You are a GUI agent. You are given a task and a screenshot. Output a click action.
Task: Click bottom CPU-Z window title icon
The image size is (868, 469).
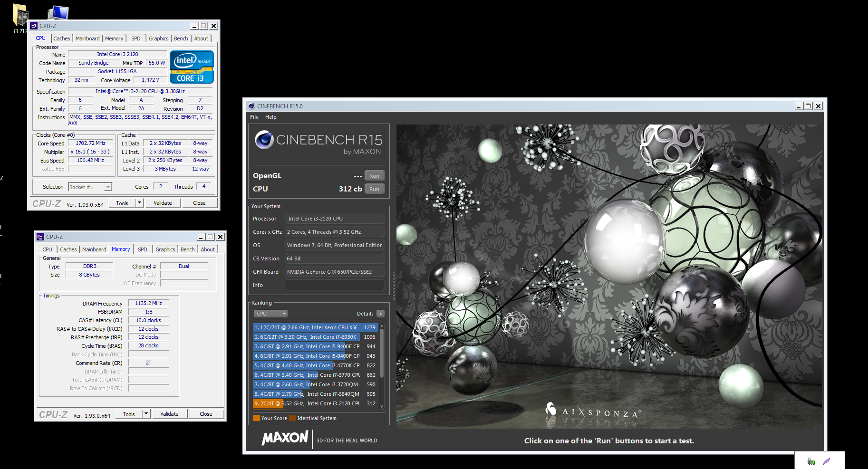40,237
